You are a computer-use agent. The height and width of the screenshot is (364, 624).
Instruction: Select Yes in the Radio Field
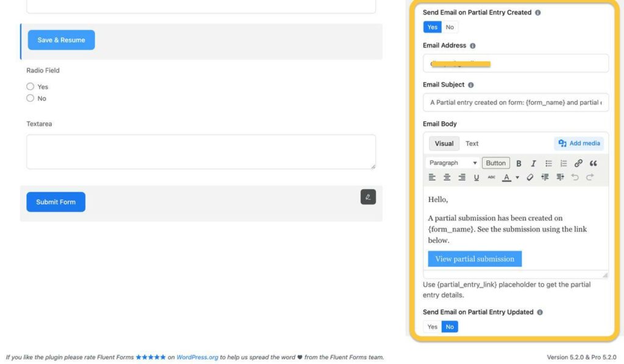click(x=30, y=86)
